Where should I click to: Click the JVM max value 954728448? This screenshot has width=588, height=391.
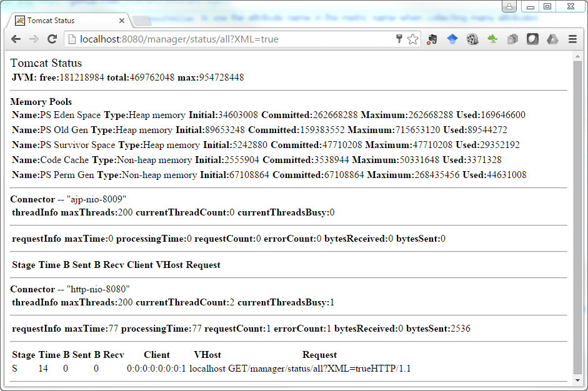(222, 77)
